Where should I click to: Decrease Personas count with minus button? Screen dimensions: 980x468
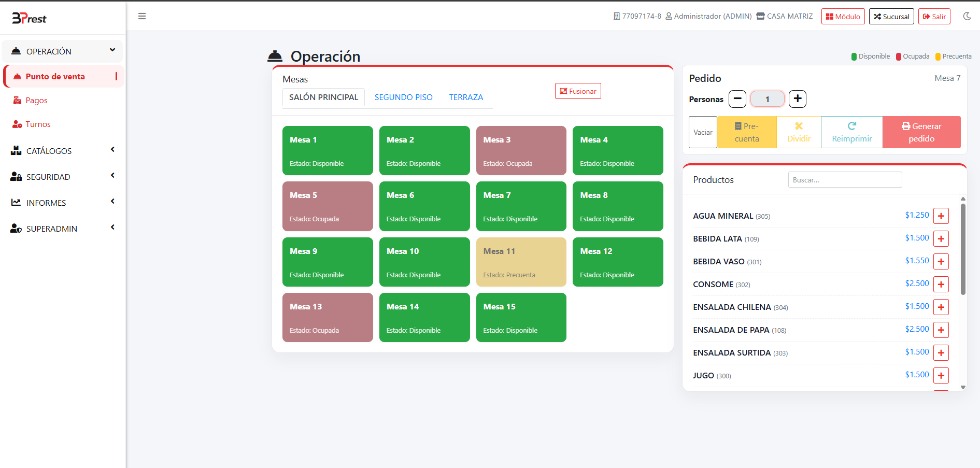[x=737, y=99]
